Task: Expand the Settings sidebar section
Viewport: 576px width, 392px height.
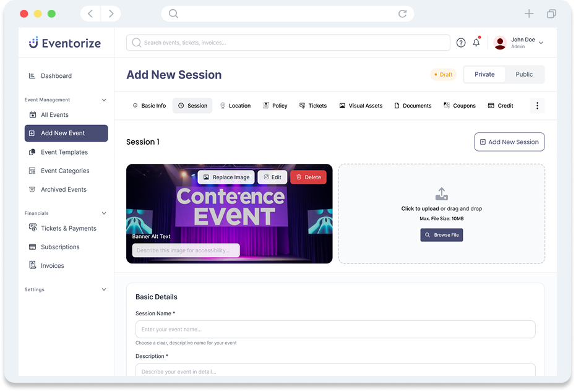Action: (104, 289)
